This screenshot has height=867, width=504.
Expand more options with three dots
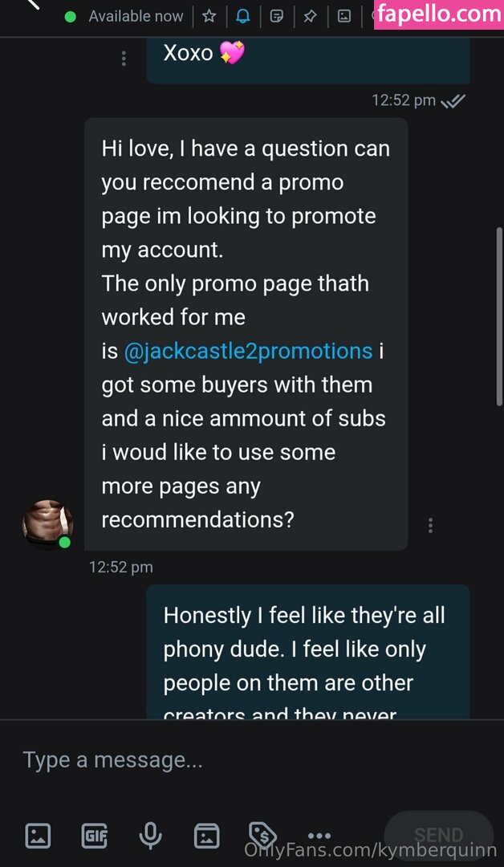pyautogui.click(x=319, y=836)
